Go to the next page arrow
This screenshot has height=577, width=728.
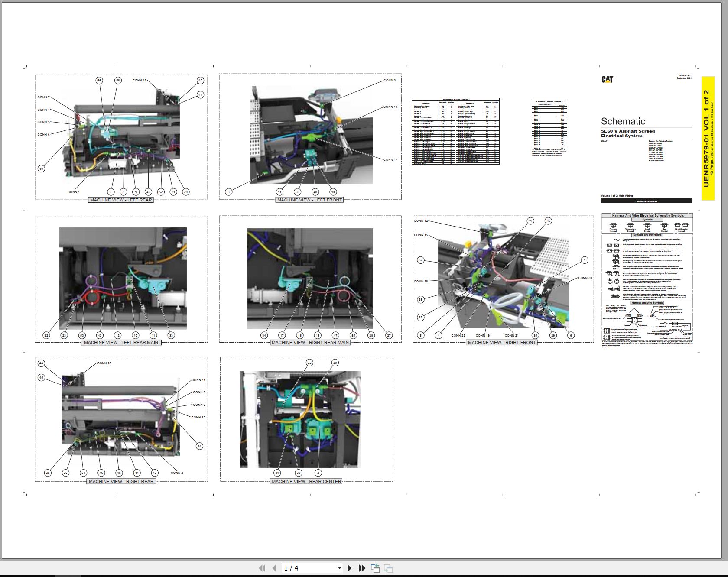[x=350, y=568]
